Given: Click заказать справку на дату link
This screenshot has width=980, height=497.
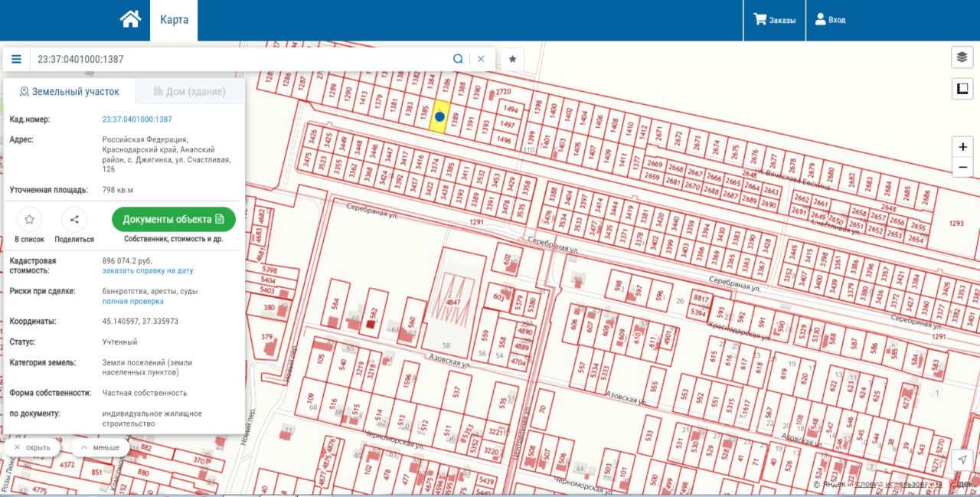Looking at the screenshot, I should 148,270.
